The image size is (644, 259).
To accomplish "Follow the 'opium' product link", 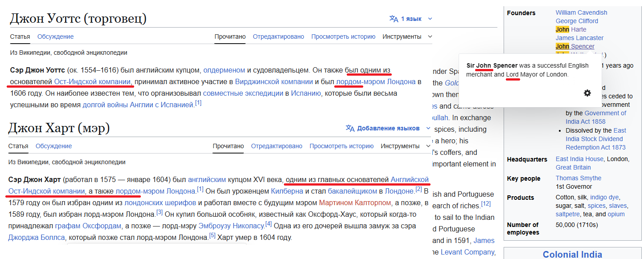I will coord(616,214).
